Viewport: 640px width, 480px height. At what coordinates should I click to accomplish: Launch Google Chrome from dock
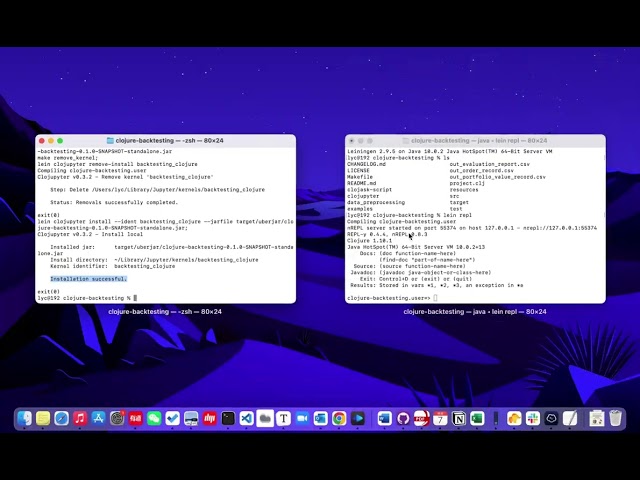tap(339, 418)
